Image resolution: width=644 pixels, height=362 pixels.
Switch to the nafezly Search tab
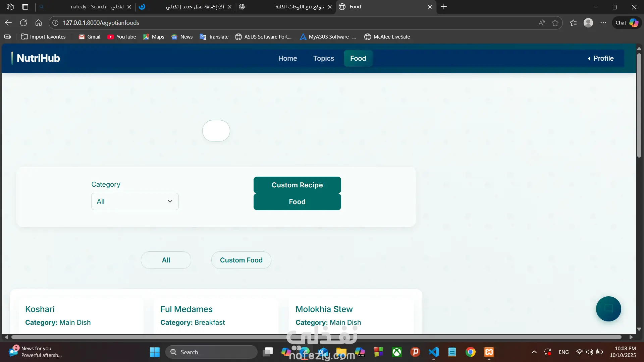point(97,7)
